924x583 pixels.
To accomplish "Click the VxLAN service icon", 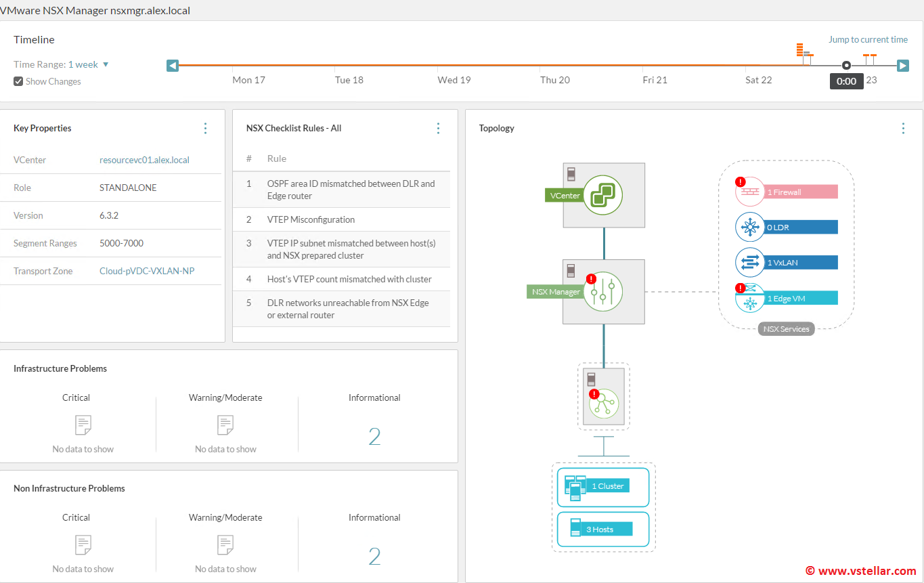I will pyautogui.click(x=749, y=263).
